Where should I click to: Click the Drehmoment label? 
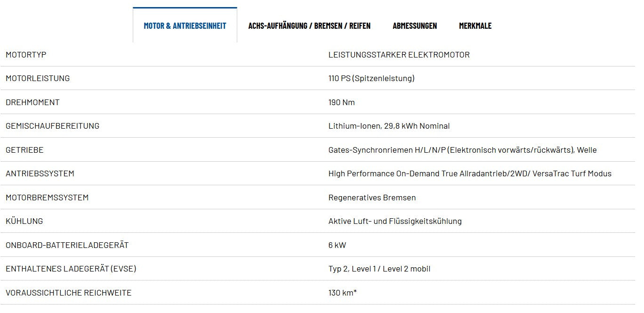tap(32, 102)
